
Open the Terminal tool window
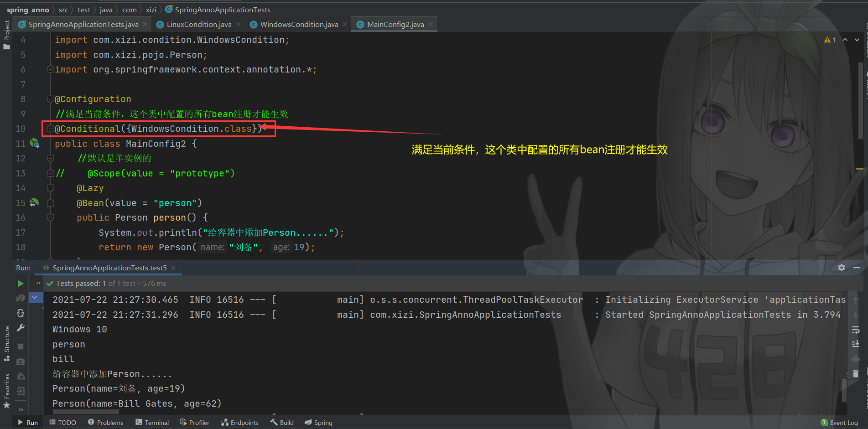tap(152, 422)
